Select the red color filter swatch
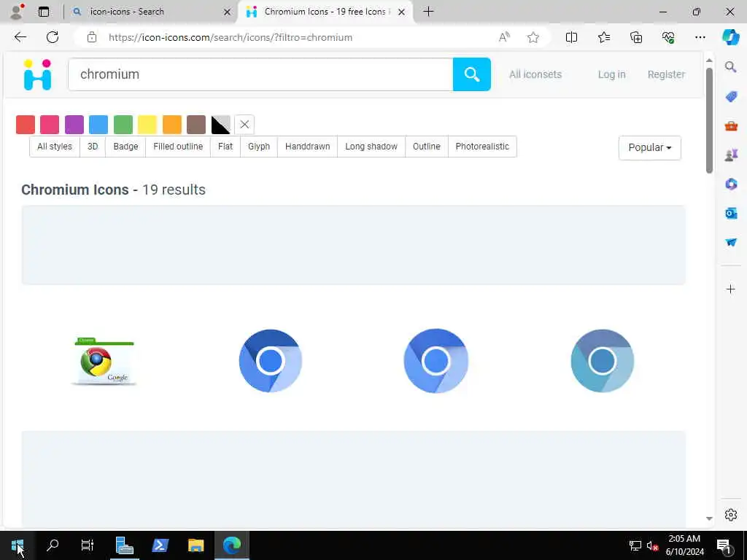This screenshot has width=747, height=560. coord(26,124)
